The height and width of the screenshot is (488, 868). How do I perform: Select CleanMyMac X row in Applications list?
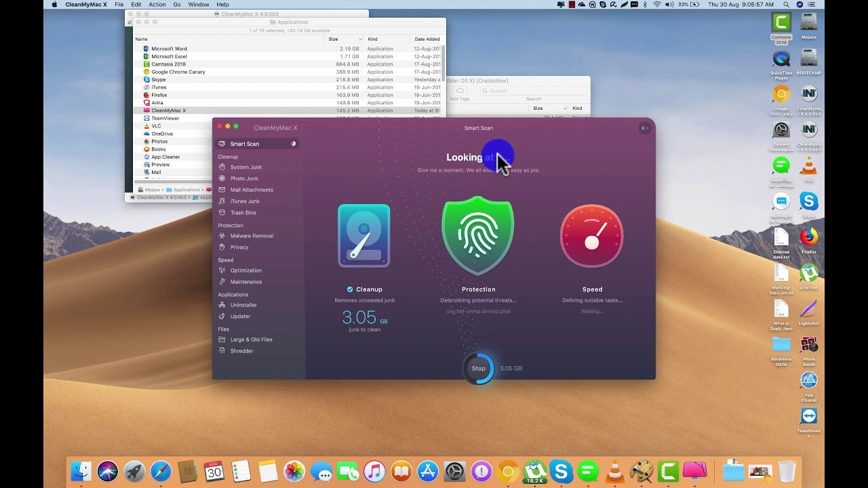(x=288, y=110)
